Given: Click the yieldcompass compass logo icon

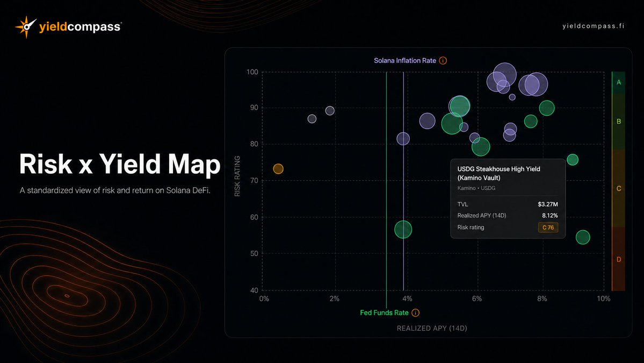Looking at the screenshot, I should click(x=26, y=27).
